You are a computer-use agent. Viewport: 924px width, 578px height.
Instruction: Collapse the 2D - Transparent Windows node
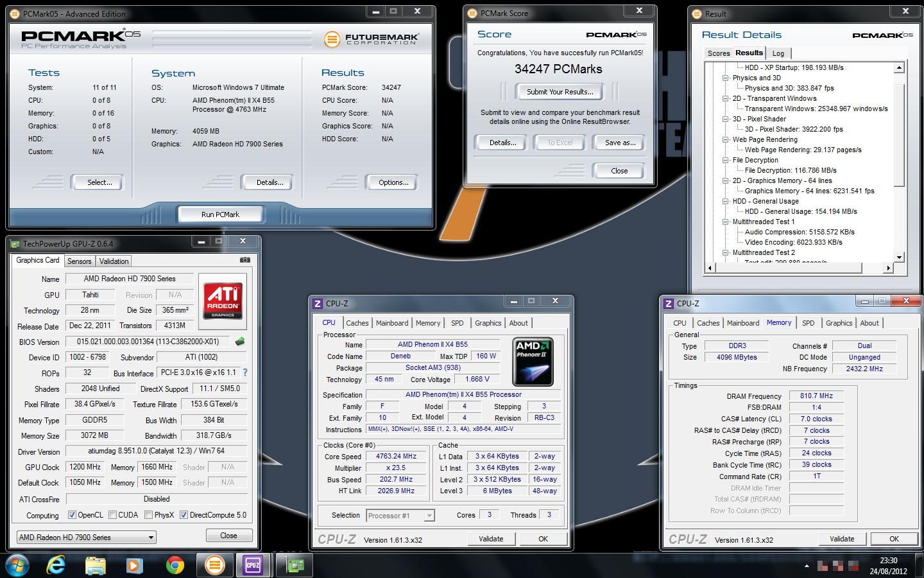(726, 98)
